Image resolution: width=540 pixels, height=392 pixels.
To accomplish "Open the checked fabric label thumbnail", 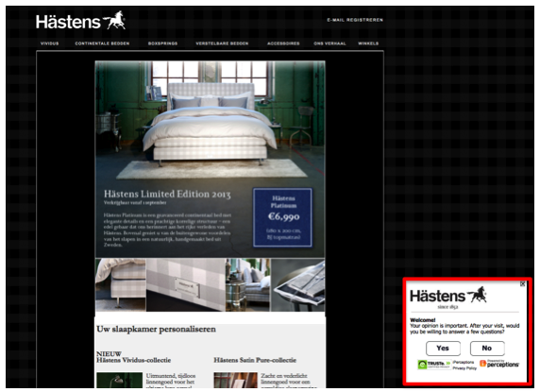I will [x=186, y=285].
